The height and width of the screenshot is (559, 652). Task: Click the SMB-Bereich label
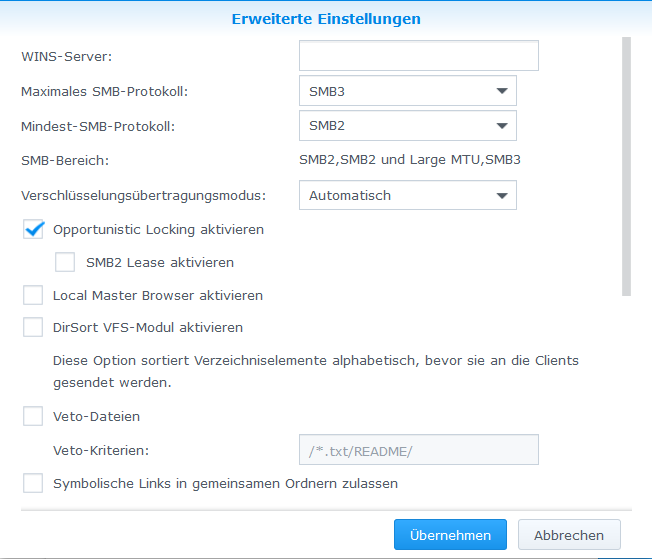[65, 161]
